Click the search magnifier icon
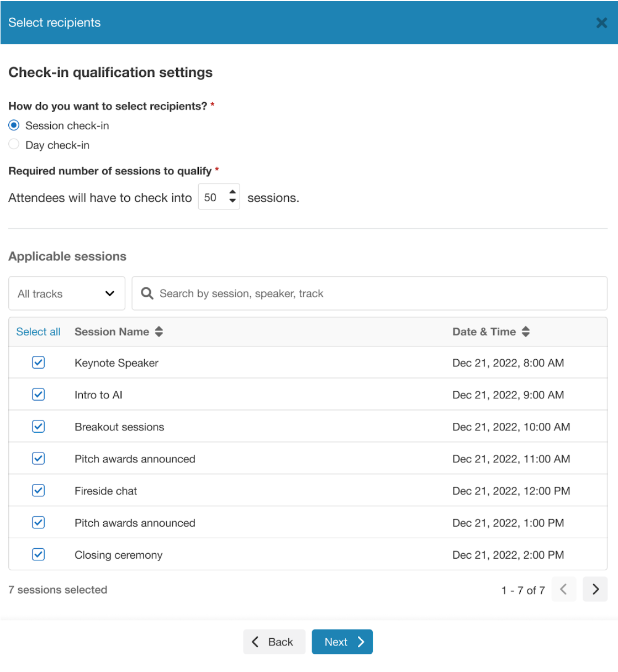Screen dimensions: 618x672 click(147, 293)
